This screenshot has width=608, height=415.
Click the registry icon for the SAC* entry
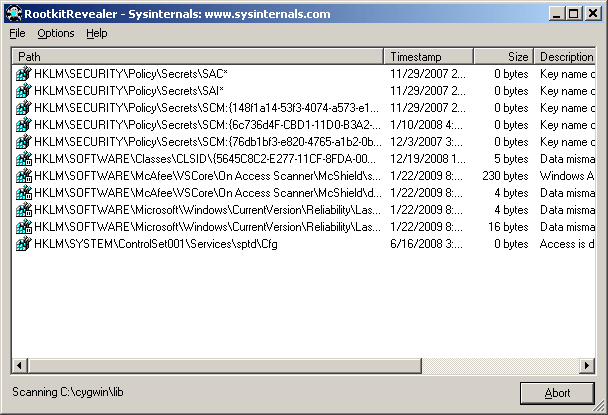(x=23, y=73)
